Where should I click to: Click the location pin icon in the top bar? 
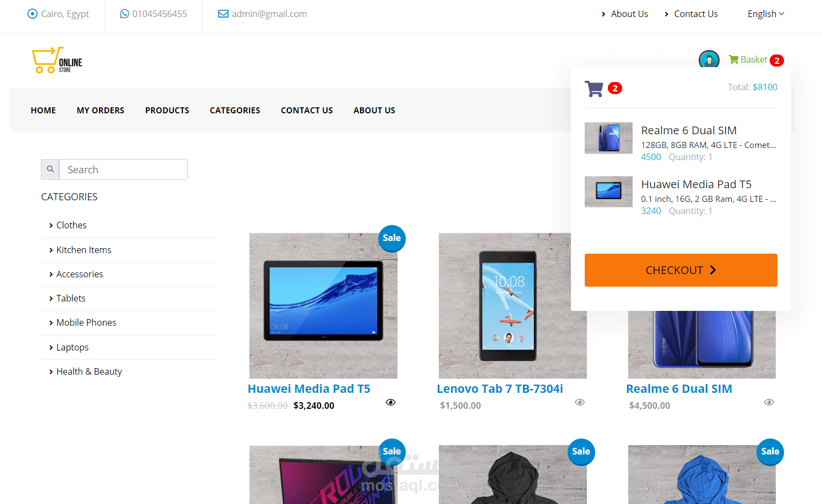[x=32, y=14]
